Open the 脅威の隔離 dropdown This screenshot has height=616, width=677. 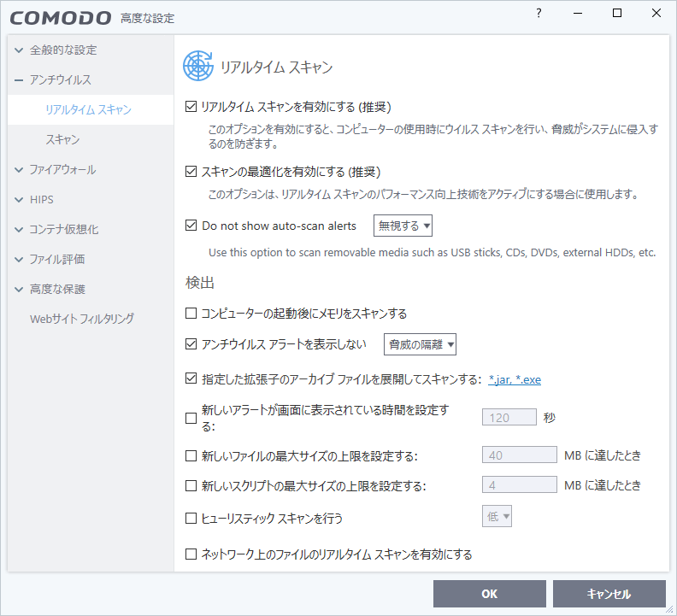coord(421,344)
